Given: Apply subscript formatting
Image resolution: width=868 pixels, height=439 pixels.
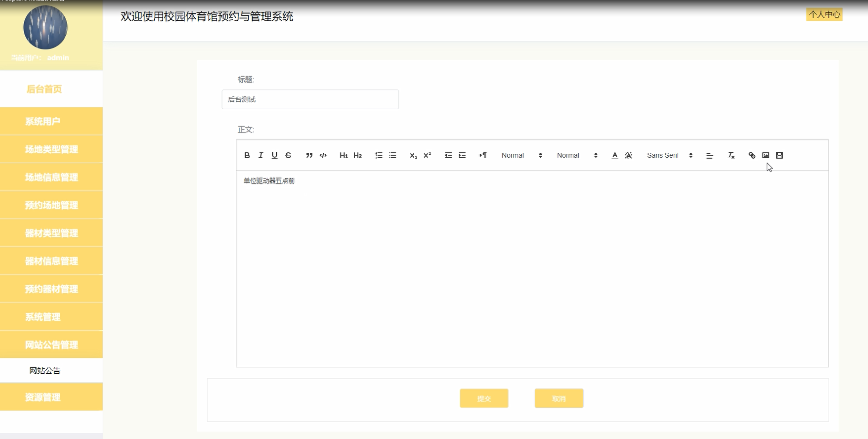Looking at the screenshot, I should [x=413, y=155].
